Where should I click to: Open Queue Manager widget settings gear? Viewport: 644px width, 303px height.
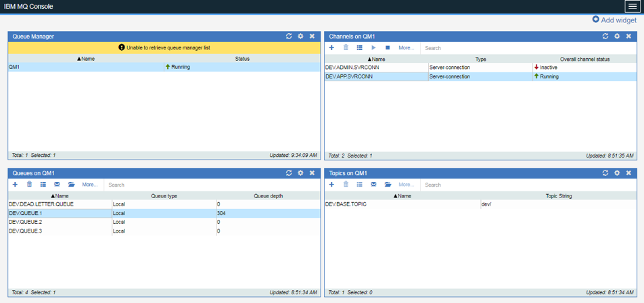tap(300, 36)
